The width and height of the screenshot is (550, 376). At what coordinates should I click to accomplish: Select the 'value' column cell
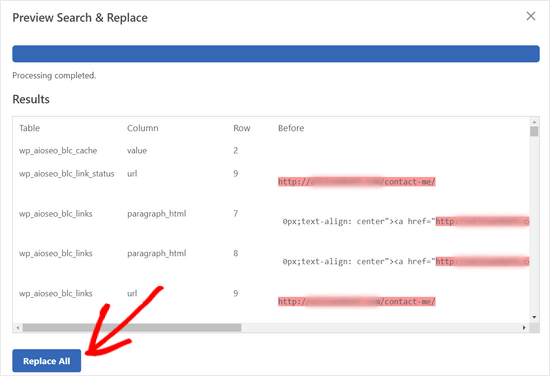(137, 150)
